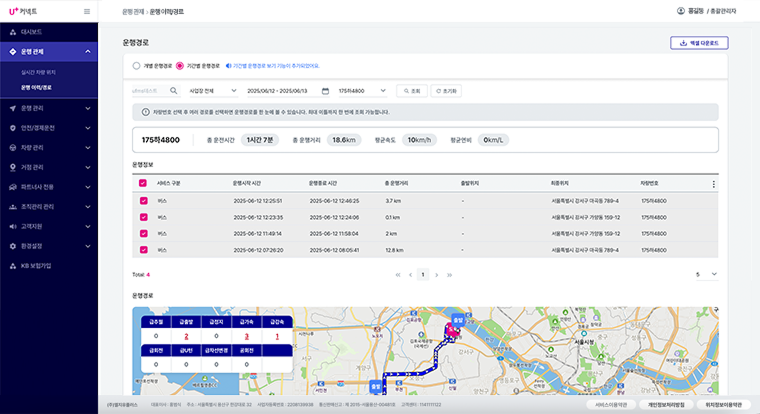760x414 pixels.
Task: Click the 조직관리 관리 people icon
Action: click(13, 207)
